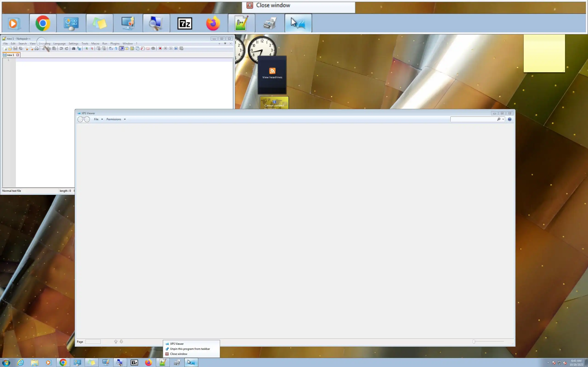
Task: Open the Plugins menu in Notepad++
Action: 115,44
